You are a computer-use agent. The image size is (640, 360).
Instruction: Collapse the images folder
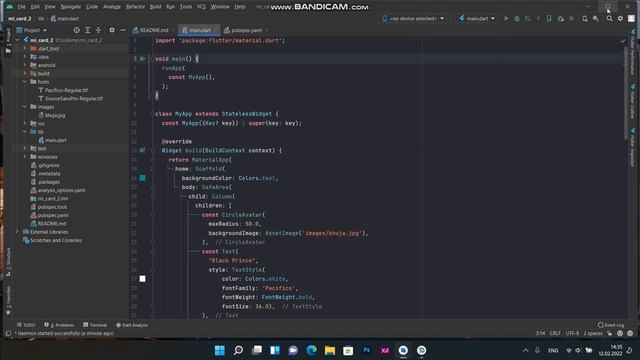pos(25,107)
